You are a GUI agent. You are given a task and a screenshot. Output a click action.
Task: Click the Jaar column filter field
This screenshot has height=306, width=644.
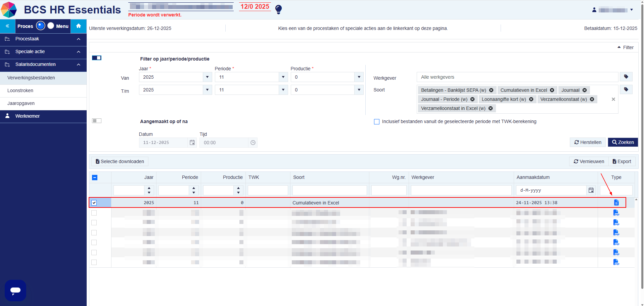[x=129, y=190]
